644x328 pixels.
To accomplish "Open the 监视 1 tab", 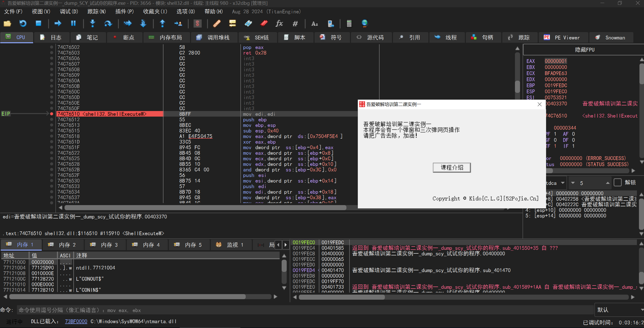I will coord(231,245).
